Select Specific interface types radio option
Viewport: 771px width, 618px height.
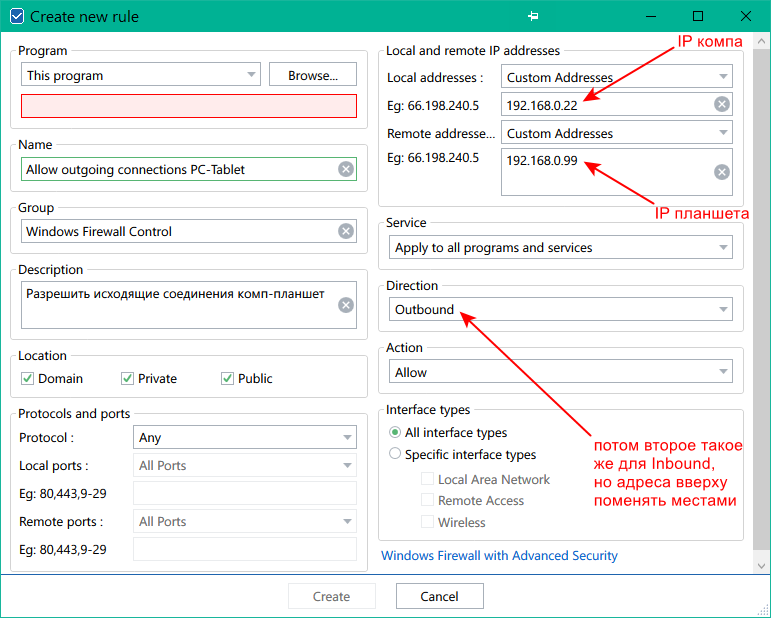click(396, 455)
